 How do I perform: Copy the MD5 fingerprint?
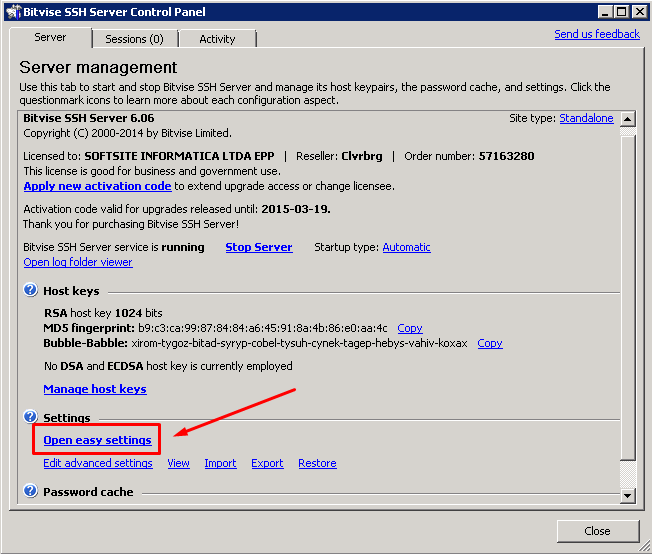click(x=410, y=329)
